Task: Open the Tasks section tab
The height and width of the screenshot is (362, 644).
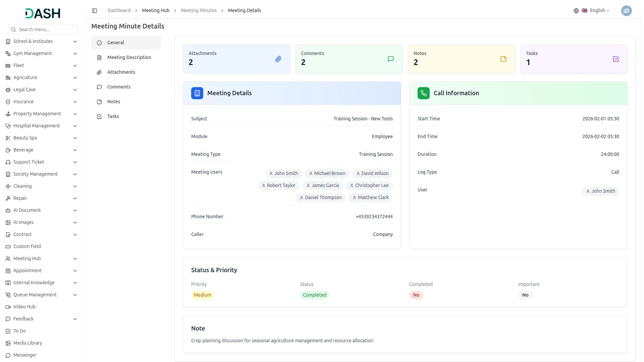Action: click(113, 116)
